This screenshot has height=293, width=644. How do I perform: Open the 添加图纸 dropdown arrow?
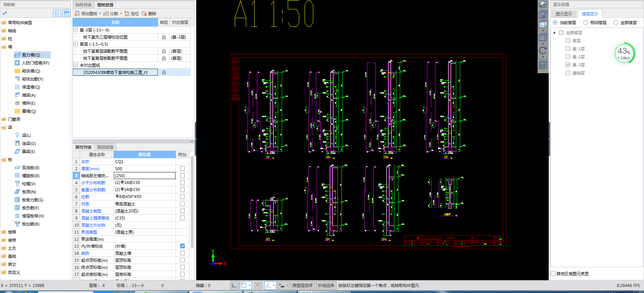pos(100,14)
